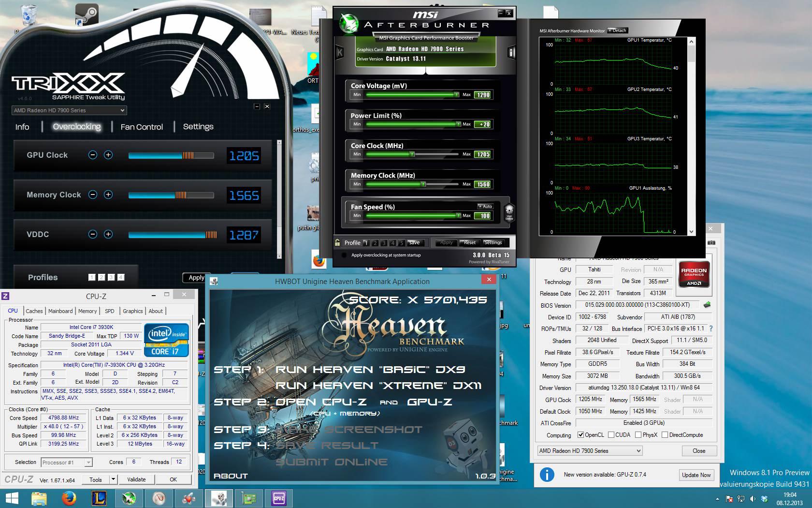
Task: Click Run Heaven "Xtreme" DX11 step
Action: [x=378, y=386]
